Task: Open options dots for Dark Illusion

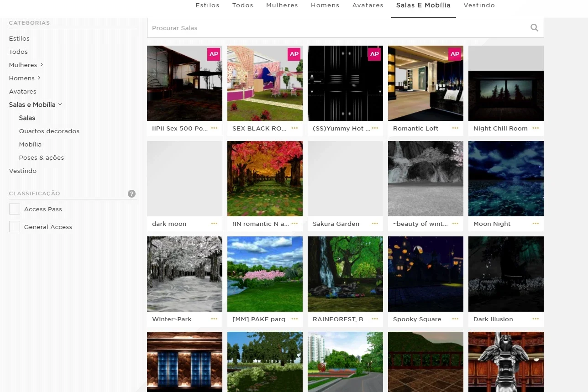Action: pyautogui.click(x=535, y=319)
